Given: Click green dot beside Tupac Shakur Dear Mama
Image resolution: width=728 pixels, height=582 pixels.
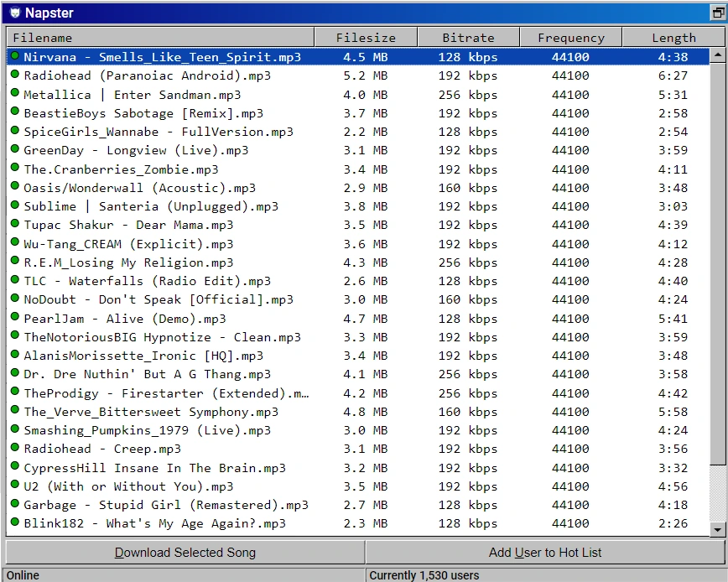Looking at the screenshot, I should pos(15,223).
